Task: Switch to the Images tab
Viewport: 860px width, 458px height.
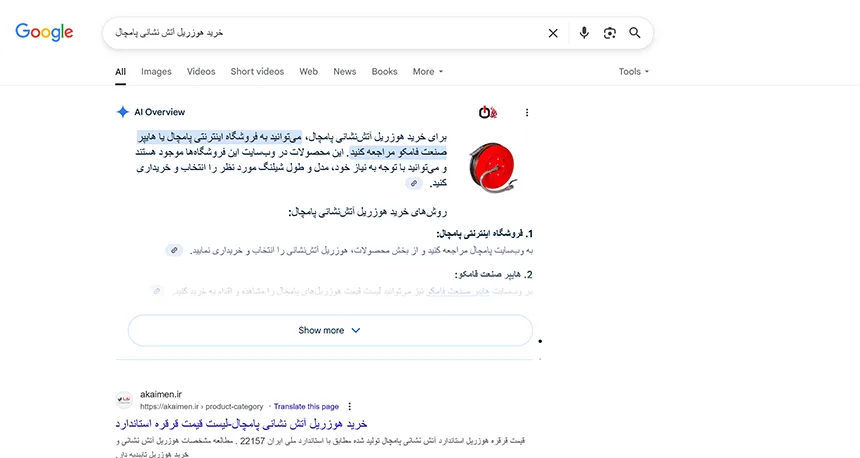Action: (x=156, y=72)
